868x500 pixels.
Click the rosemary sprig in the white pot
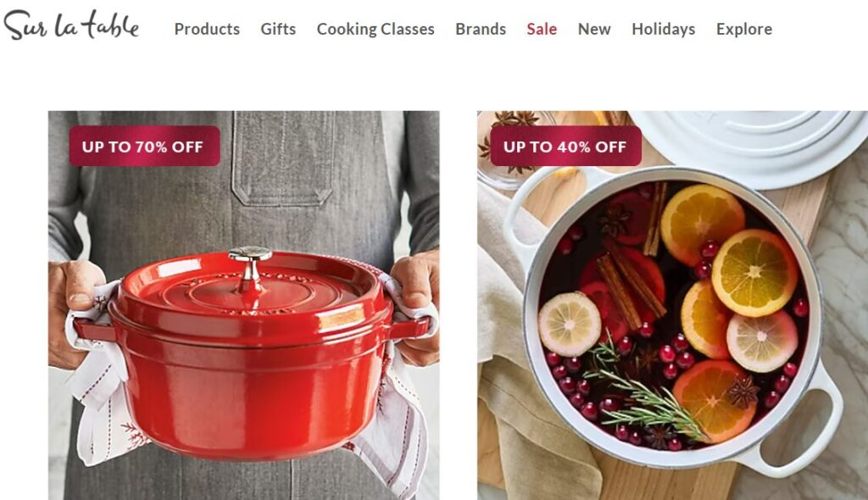tap(645, 391)
